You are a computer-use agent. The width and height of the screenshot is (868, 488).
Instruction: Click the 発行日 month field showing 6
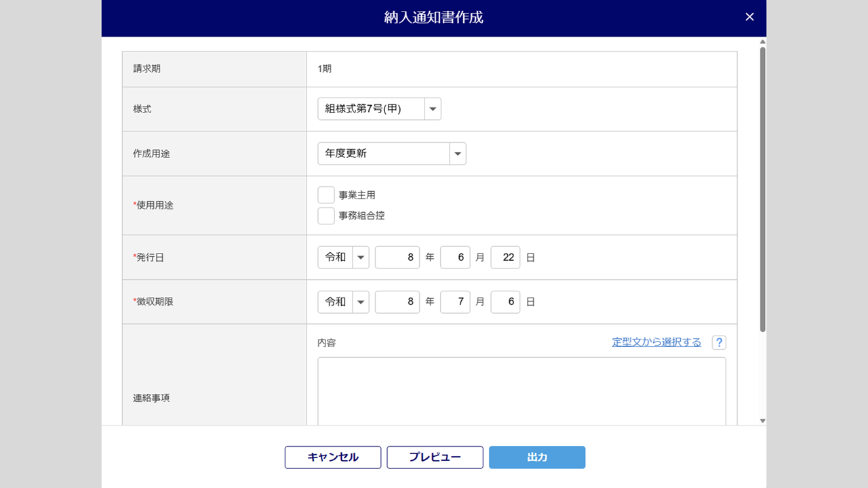(455, 258)
